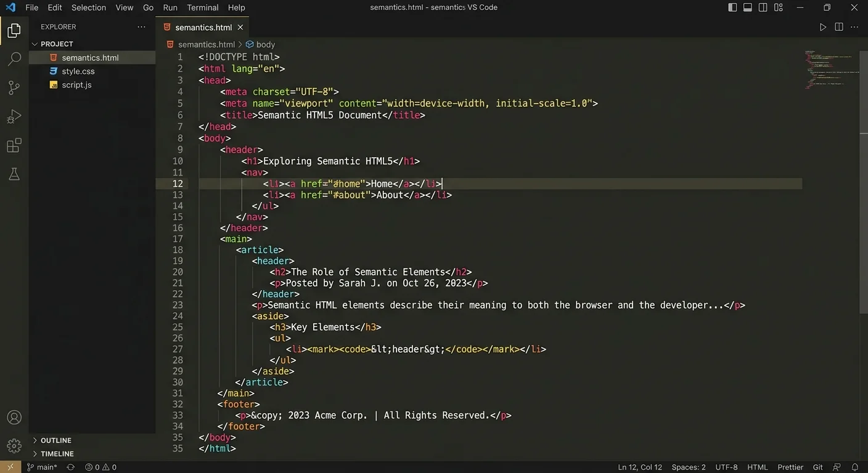868x473 pixels.
Task: Close the semantics.html tab
Action: 240,27
